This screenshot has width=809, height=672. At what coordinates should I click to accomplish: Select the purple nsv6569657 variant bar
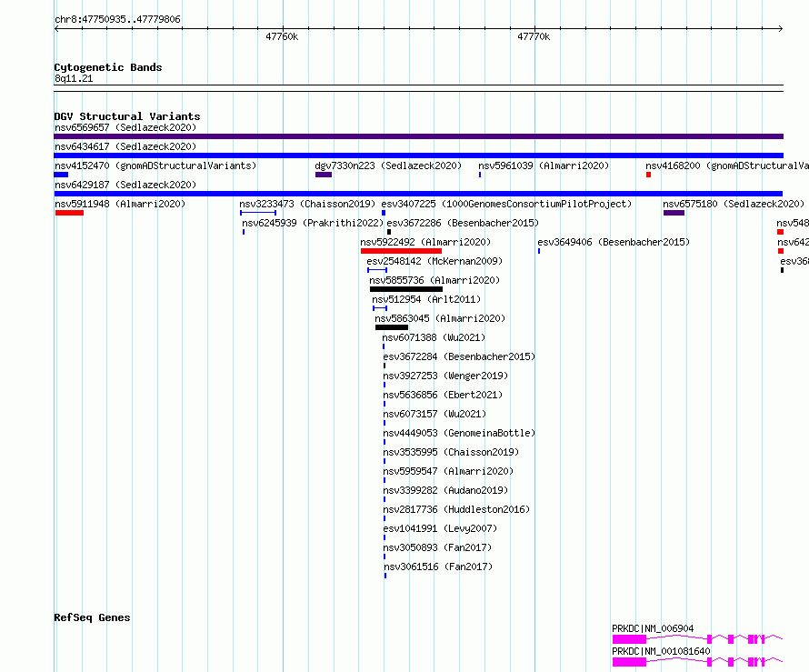coord(418,136)
